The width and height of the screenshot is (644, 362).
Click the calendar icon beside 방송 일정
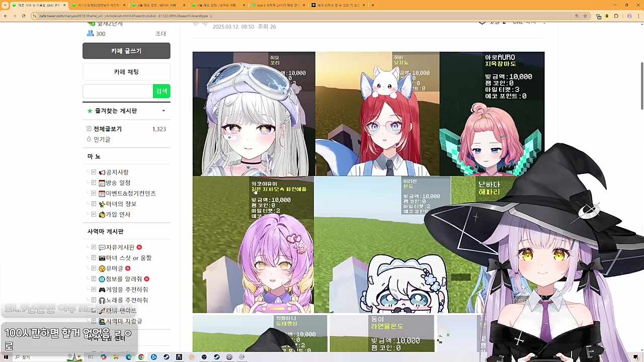pyautogui.click(x=102, y=183)
